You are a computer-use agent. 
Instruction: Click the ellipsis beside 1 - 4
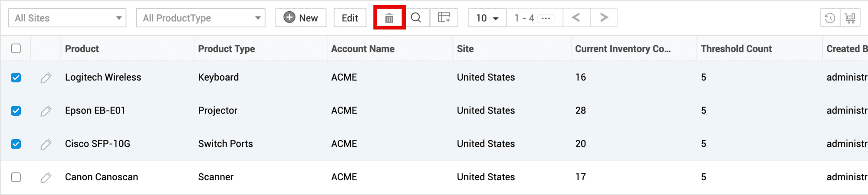pyautogui.click(x=546, y=19)
